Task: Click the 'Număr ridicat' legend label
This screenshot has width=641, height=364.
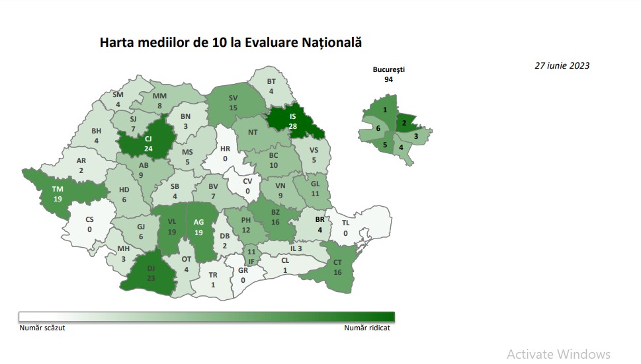Action: tap(367, 327)
